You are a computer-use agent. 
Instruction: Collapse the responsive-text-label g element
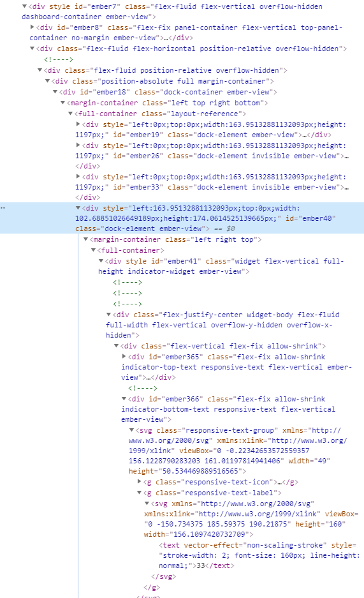(x=139, y=493)
